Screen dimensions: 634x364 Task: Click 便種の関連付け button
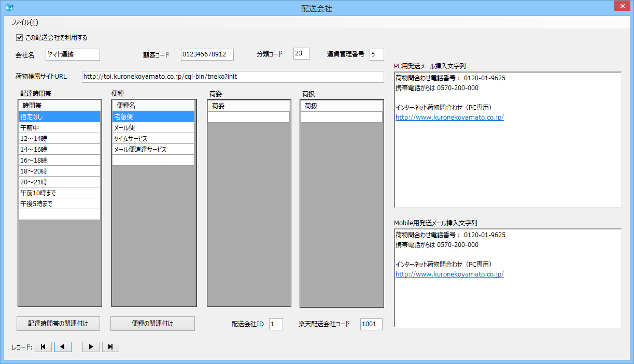pos(152,324)
